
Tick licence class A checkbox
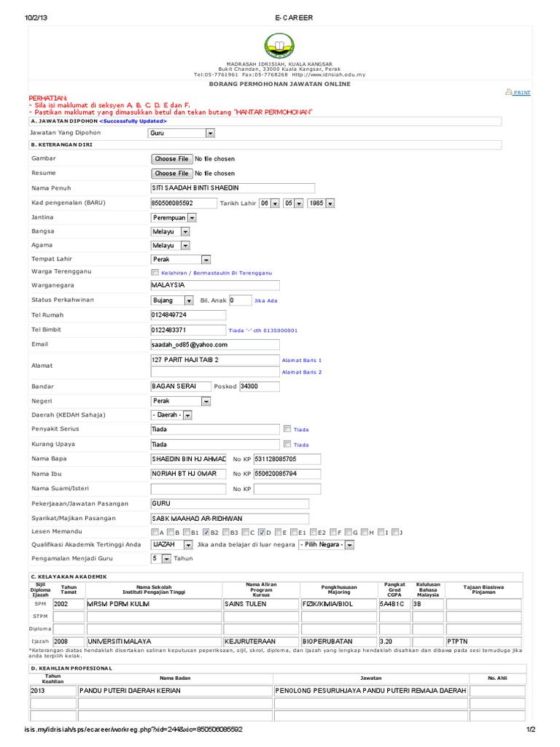(x=155, y=532)
